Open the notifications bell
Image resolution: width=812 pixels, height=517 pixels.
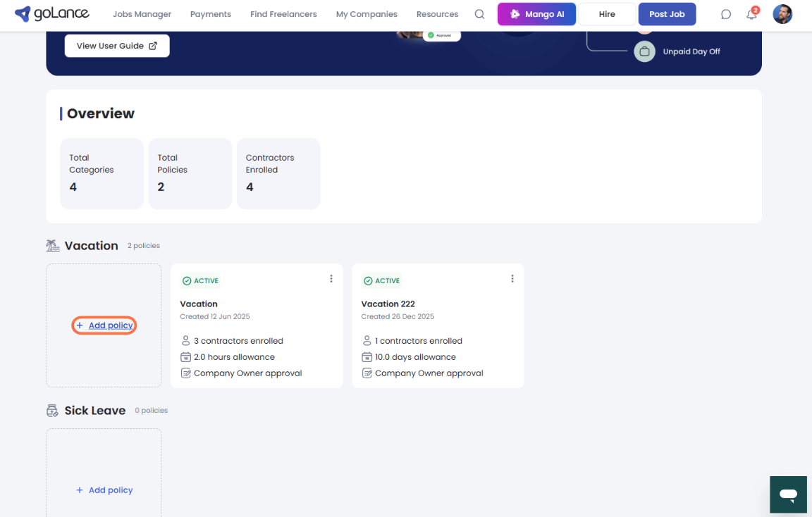(x=751, y=14)
